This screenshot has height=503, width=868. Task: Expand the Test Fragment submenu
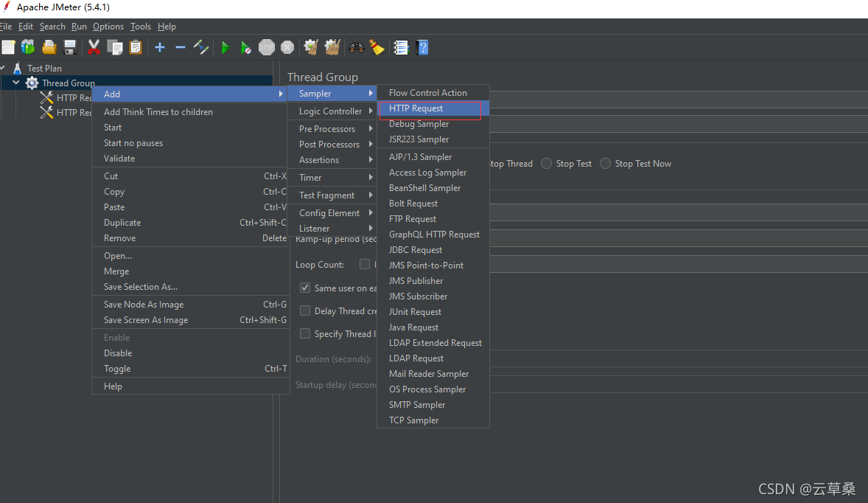click(333, 195)
